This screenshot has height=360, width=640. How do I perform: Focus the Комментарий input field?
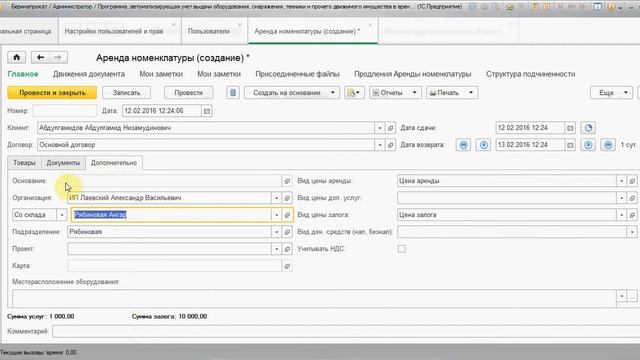pyautogui.click(x=346, y=331)
